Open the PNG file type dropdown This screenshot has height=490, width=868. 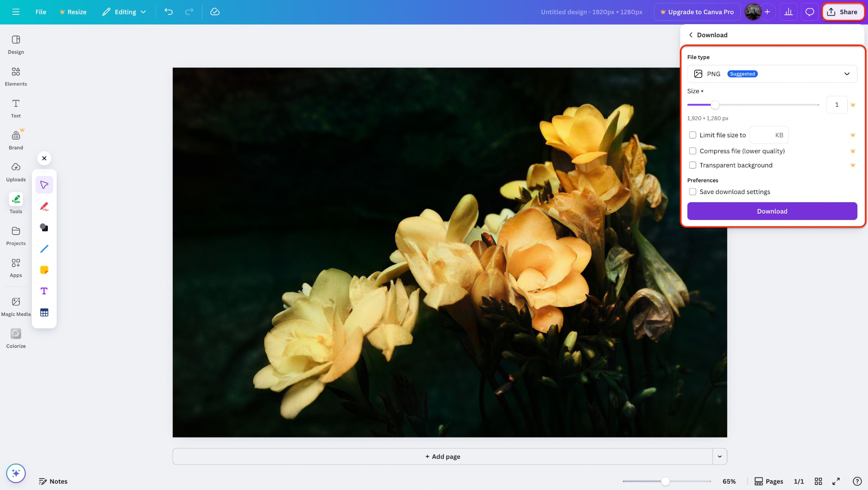click(x=772, y=74)
